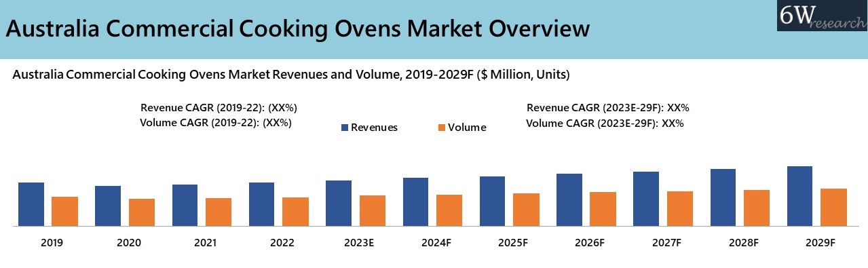Select the orange Volume legend swatch
The width and height of the screenshot is (868, 268).
441,128
